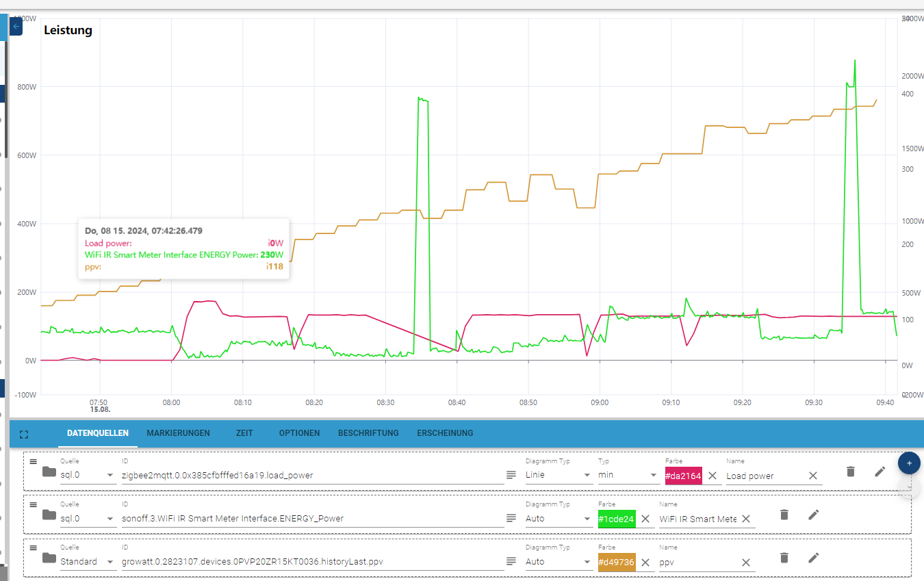
Task: Open the Erscheinung tab
Action: click(x=445, y=433)
